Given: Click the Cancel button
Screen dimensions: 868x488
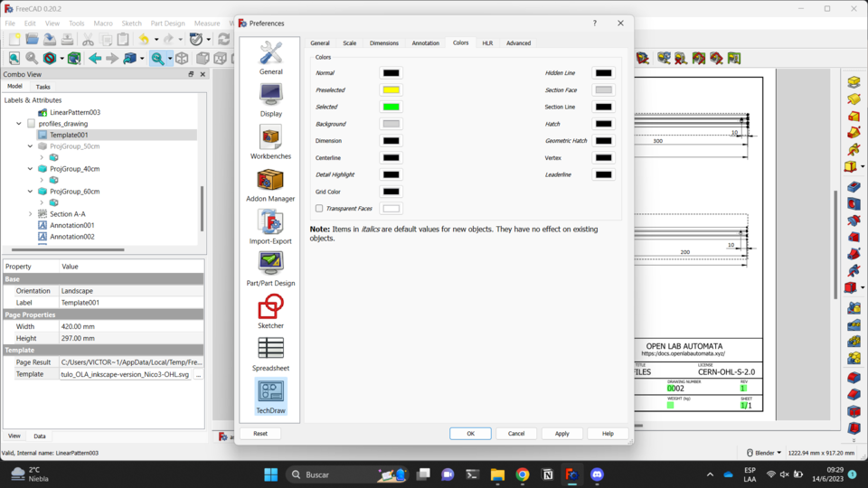Looking at the screenshot, I should point(516,434).
